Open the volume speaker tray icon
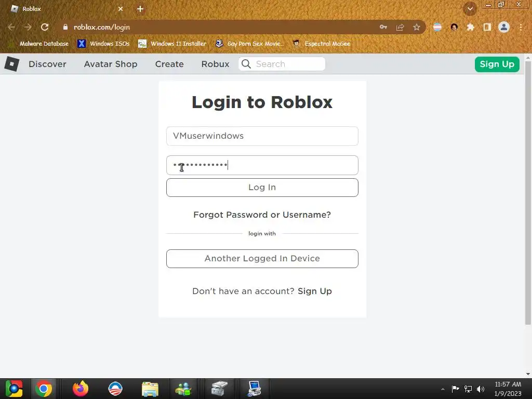Viewport: 532px width, 399px height. (481, 389)
